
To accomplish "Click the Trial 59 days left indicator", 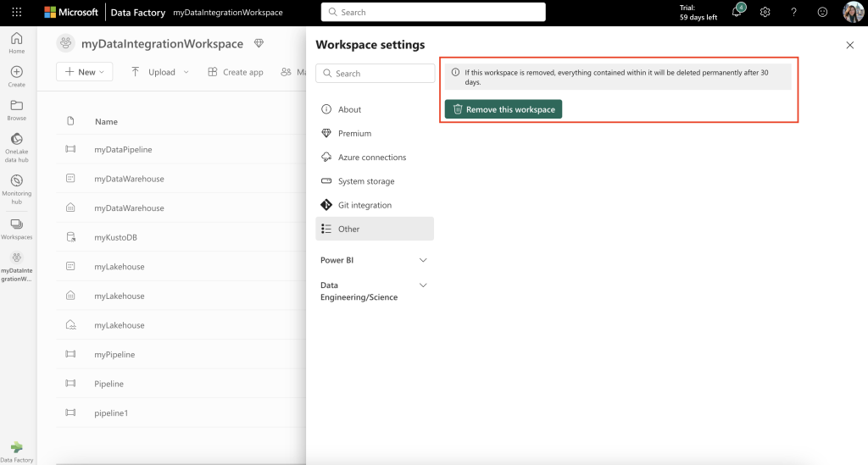I will click(x=698, y=12).
